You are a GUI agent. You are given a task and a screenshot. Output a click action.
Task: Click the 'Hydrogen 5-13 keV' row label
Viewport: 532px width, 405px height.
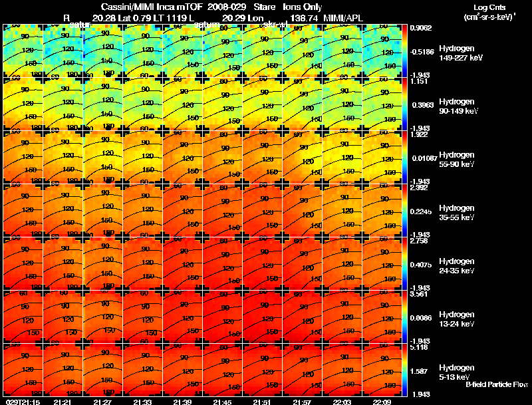(x=457, y=372)
